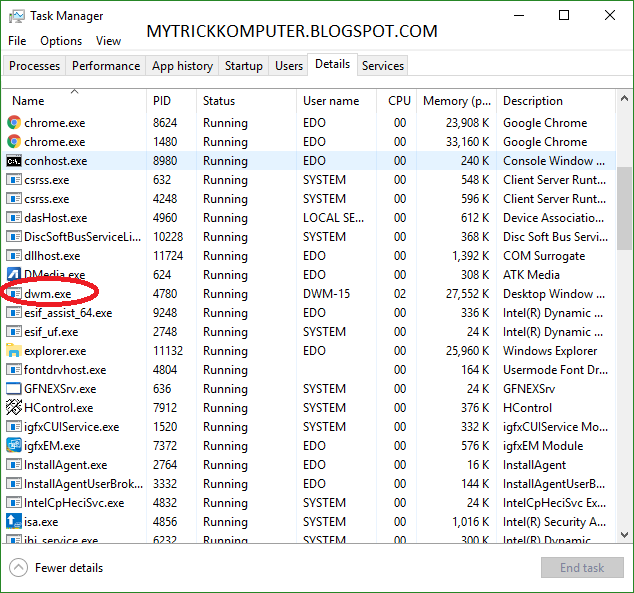Click memory value 33,160 K
Screen dimensions: 634x593
[x=467, y=142]
